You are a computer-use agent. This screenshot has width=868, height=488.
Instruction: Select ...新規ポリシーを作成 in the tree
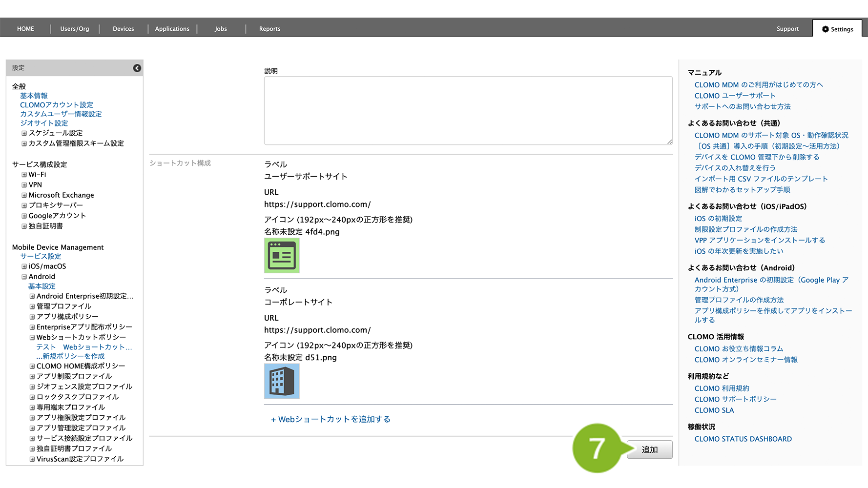tap(70, 357)
